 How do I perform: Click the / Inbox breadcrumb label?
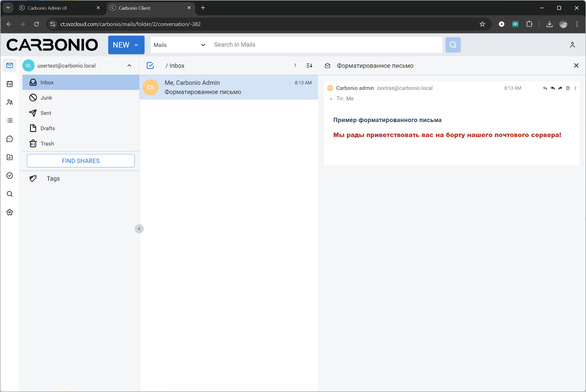[x=175, y=66]
